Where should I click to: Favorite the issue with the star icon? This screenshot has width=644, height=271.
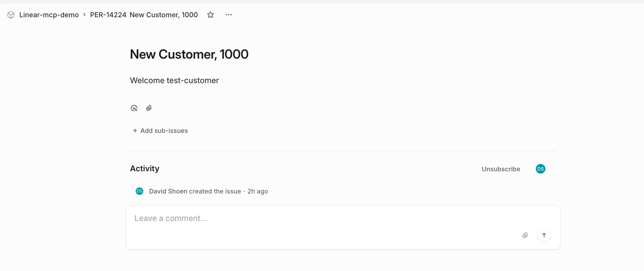coord(210,15)
